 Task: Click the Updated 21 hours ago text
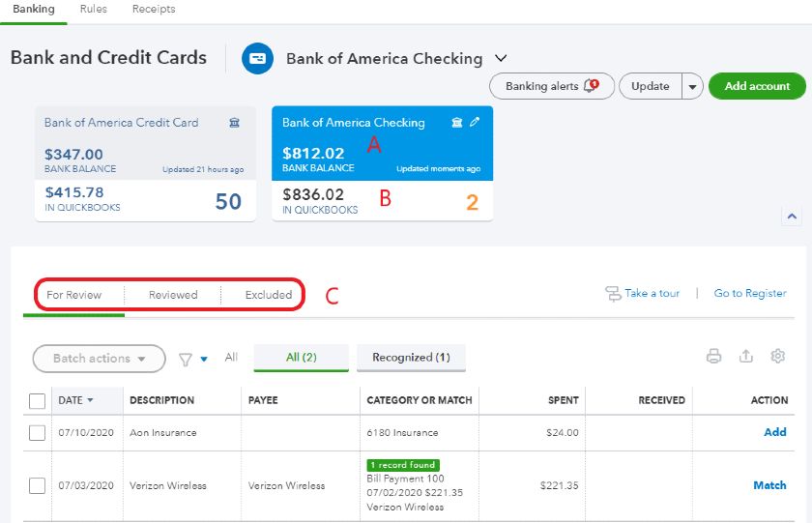coord(203,169)
